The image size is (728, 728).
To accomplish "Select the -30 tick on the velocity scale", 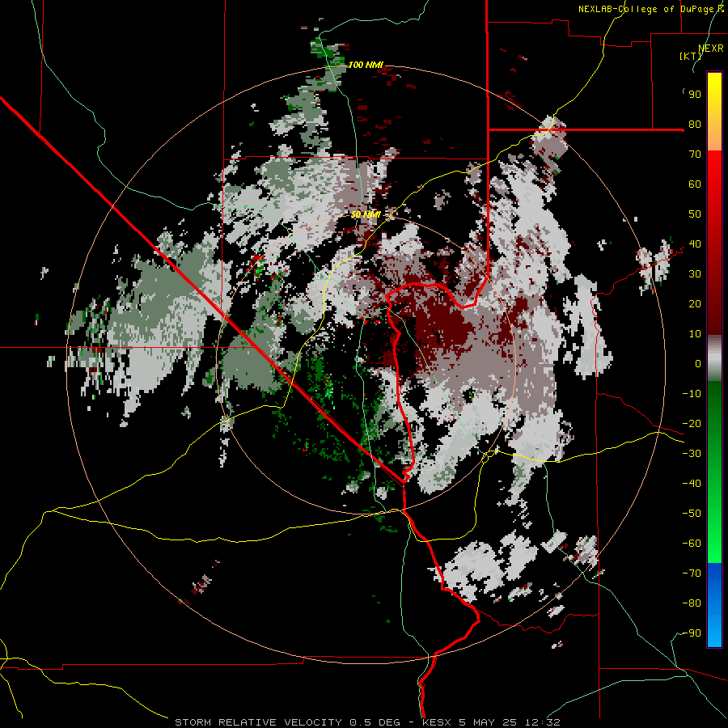I will coord(692,454).
